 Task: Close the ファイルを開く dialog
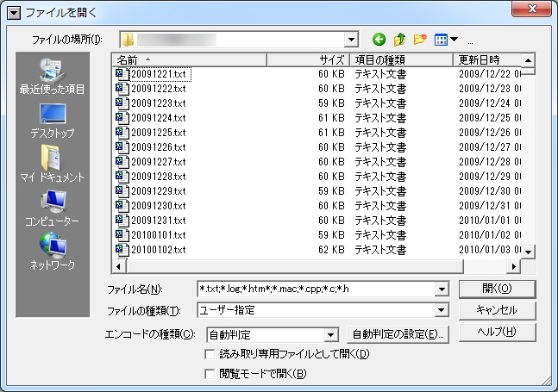(x=531, y=8)
